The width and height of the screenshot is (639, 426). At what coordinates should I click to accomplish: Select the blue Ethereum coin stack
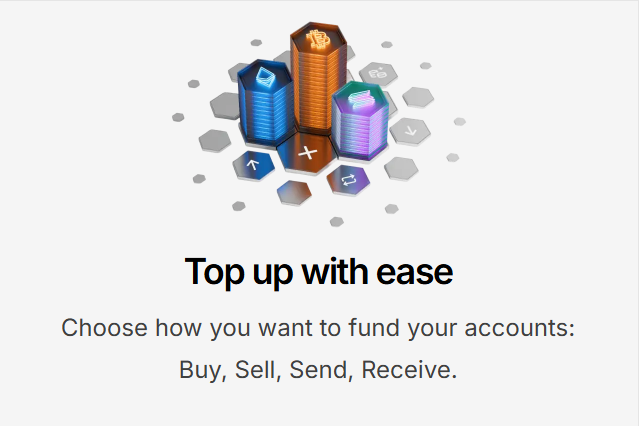[265, 103]
